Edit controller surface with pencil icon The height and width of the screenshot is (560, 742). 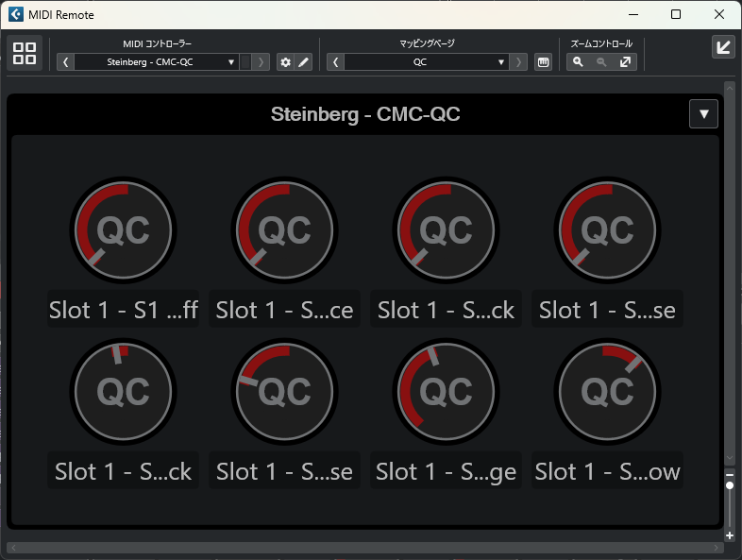point(303,62)
